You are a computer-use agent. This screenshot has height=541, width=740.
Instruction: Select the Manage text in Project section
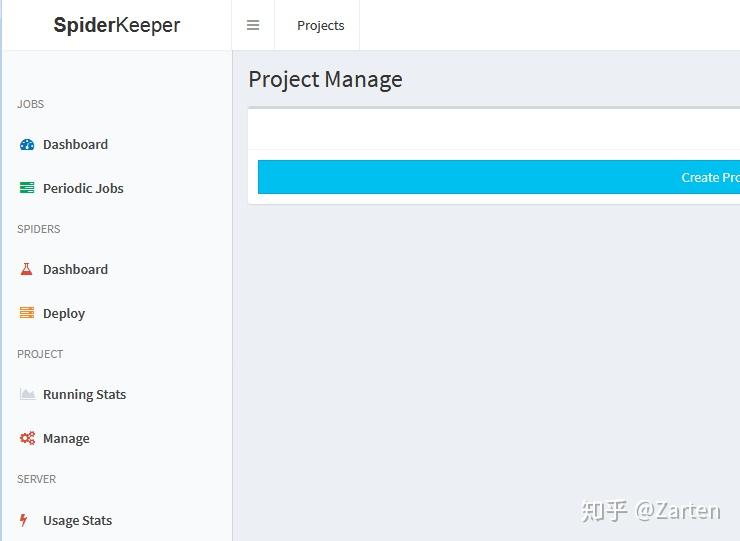pyautogui.click(x=66, y=438)
